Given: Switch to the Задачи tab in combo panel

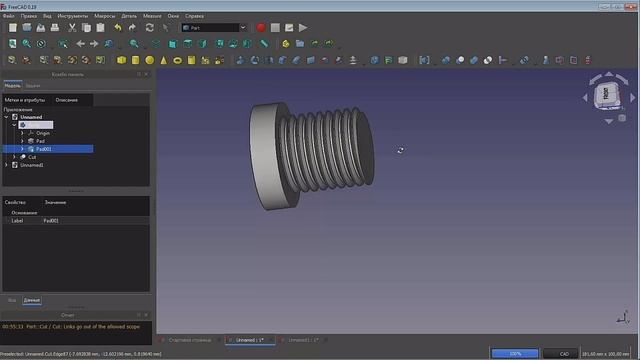Looking at the screenshot, I should pyautogui.click(x=33, y=86).
